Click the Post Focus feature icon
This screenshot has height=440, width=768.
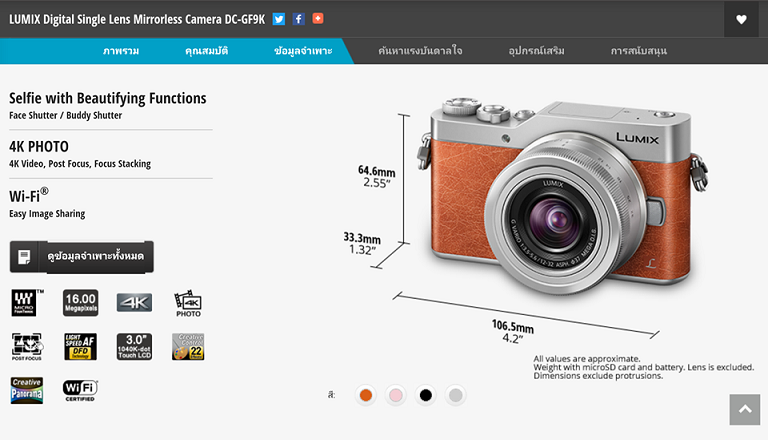[x=27, y=347]
